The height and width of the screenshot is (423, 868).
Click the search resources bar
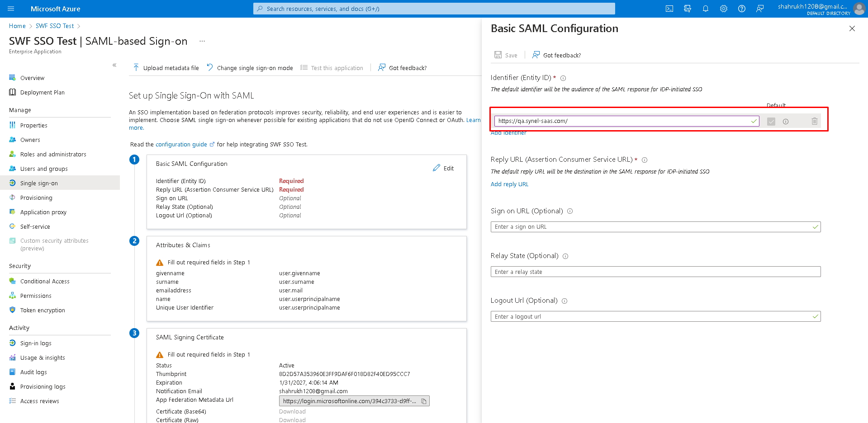point(434,9)
